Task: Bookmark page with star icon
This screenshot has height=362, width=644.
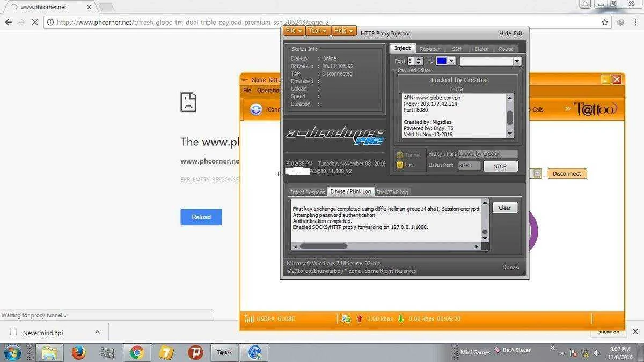Action: point(605,22)
